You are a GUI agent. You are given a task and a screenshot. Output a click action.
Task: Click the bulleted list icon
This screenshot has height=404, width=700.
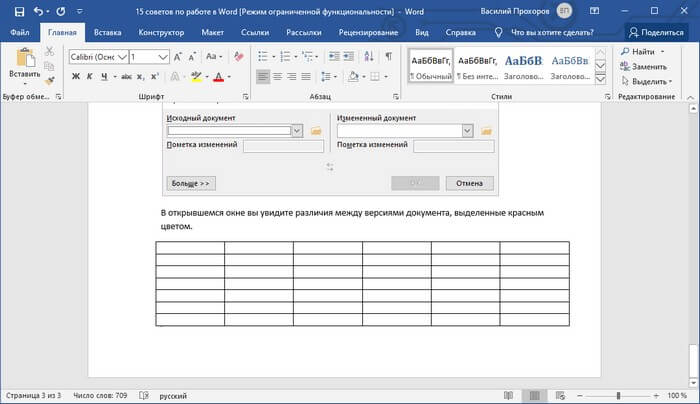coord(263,57)
